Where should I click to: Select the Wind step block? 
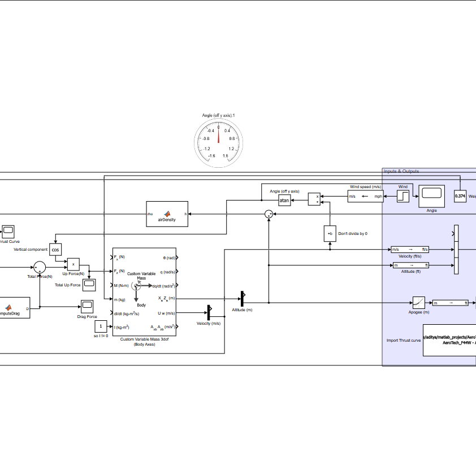tap(403, 196)
